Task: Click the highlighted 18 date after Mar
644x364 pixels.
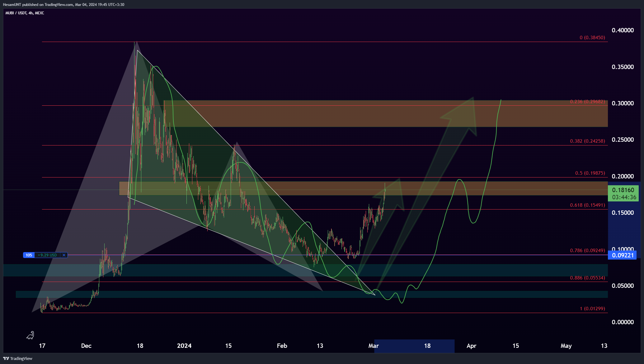Action: tap(427, 346)
